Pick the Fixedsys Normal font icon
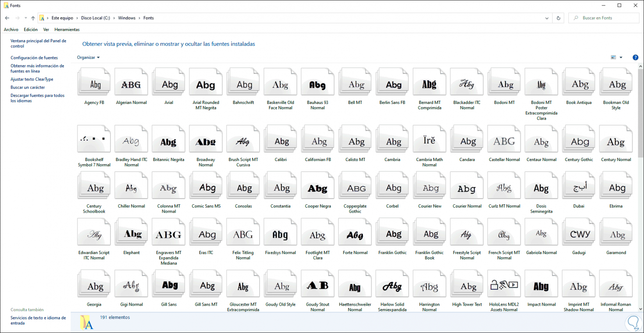Viewport: 644px width, 333px height. 281,232
